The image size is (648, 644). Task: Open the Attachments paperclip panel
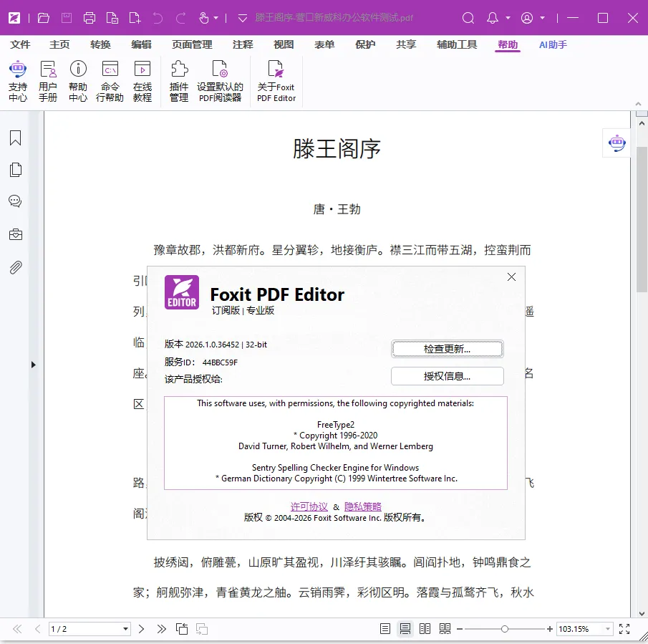pos(15,268)
